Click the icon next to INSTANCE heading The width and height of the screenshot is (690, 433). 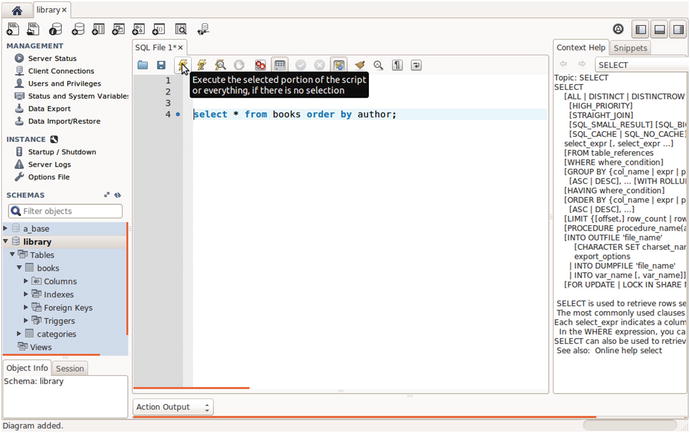[54, 139]
